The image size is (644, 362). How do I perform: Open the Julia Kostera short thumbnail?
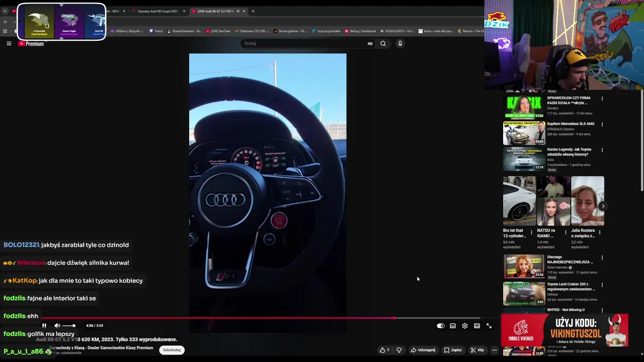[588, 201]
